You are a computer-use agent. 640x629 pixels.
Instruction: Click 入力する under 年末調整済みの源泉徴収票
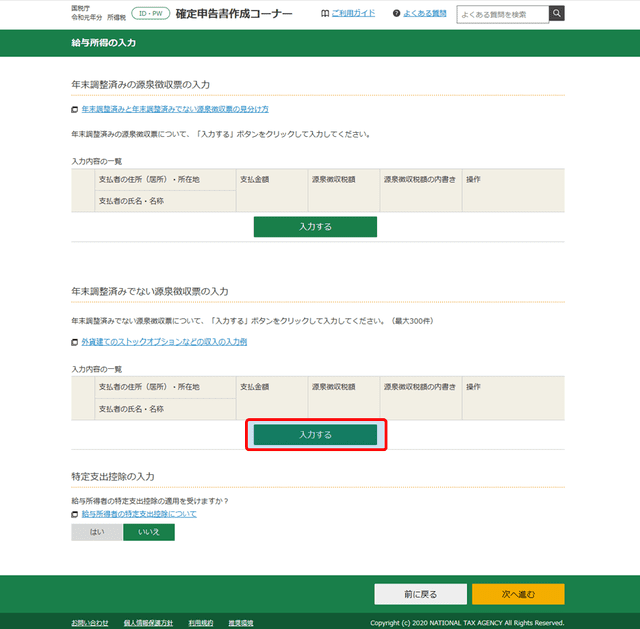pos(315,227)
